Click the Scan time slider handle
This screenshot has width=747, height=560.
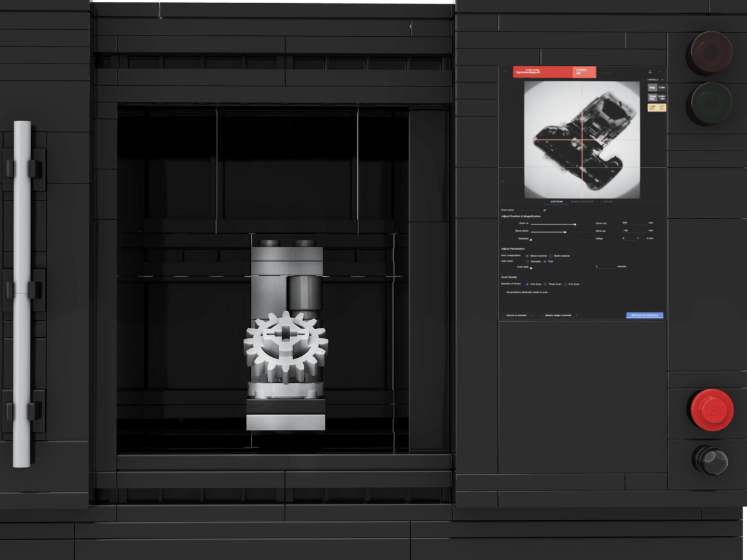coord(531,268)
